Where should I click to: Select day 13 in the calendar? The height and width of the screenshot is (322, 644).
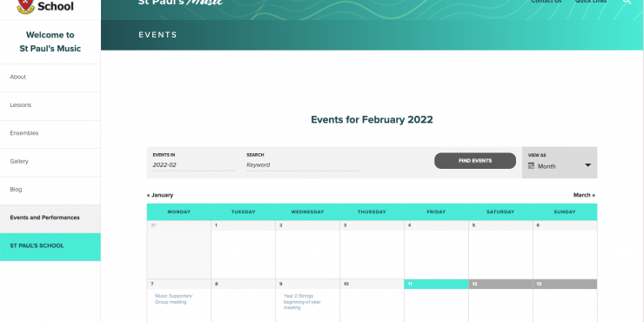[x=565, y=284]
